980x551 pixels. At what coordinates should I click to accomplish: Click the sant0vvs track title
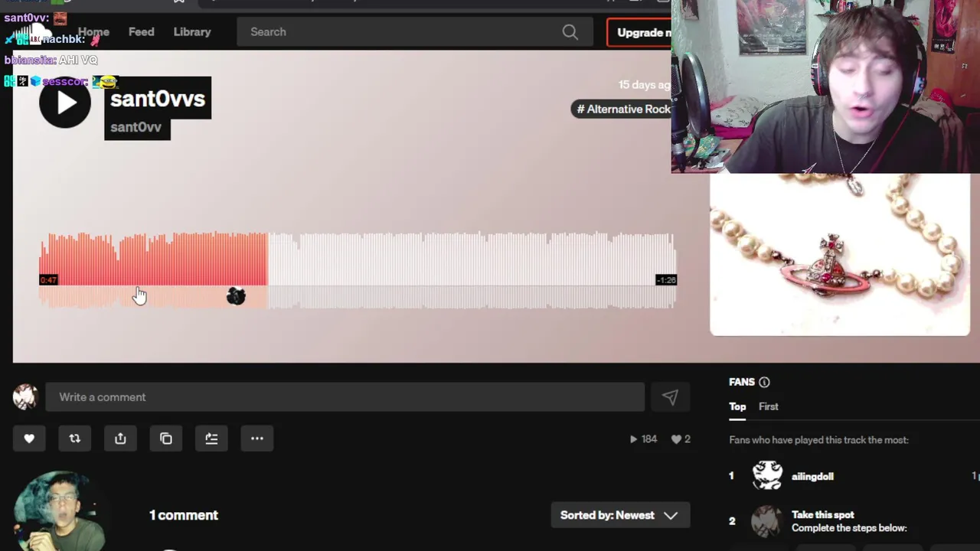[158, 99]
